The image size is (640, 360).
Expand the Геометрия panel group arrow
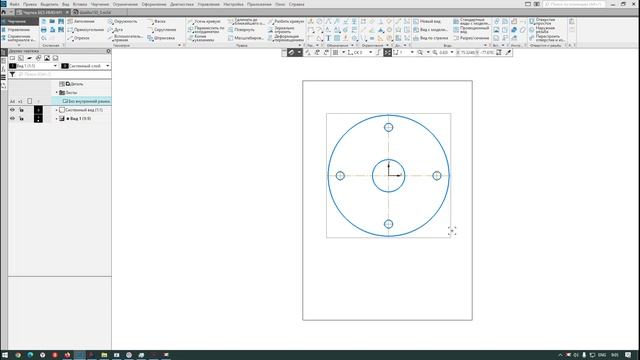[x=179, y=45]
